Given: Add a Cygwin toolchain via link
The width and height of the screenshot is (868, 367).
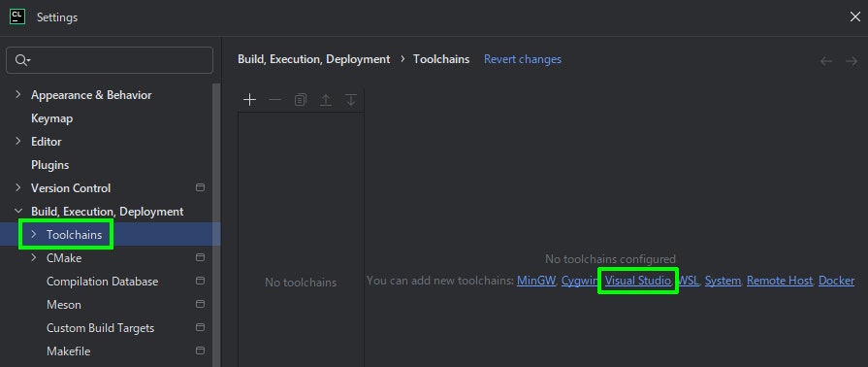Looking at the screenshot, I should click(x=580, y=281).
